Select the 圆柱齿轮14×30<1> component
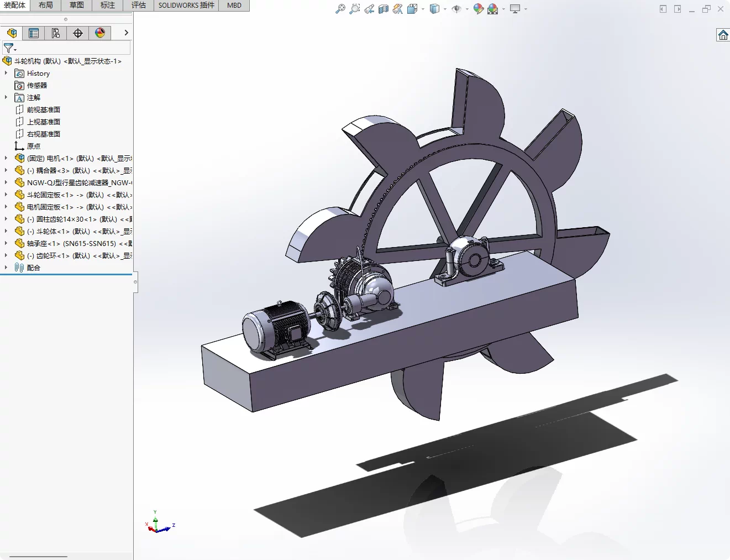 click(x=73, y=219)
